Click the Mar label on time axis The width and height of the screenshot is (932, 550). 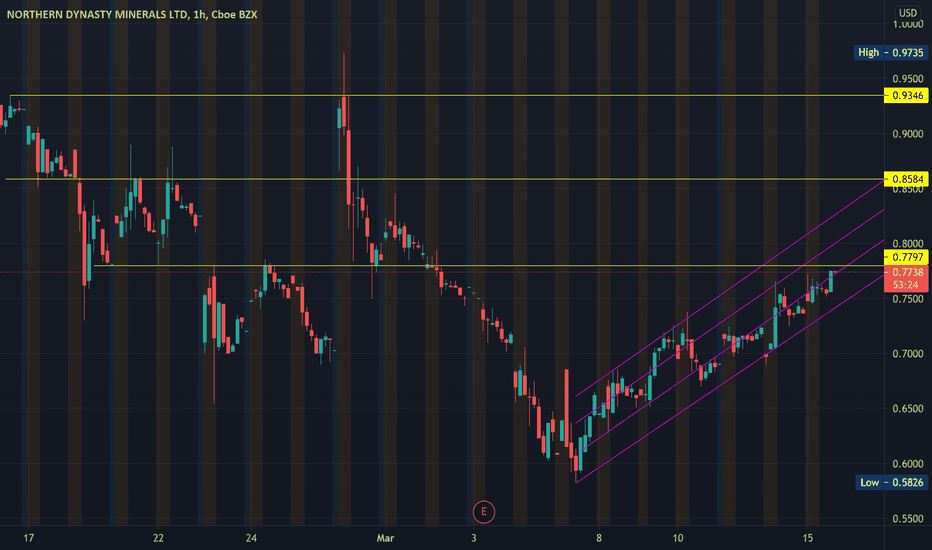pyautogui.click(x=385, y=538)
